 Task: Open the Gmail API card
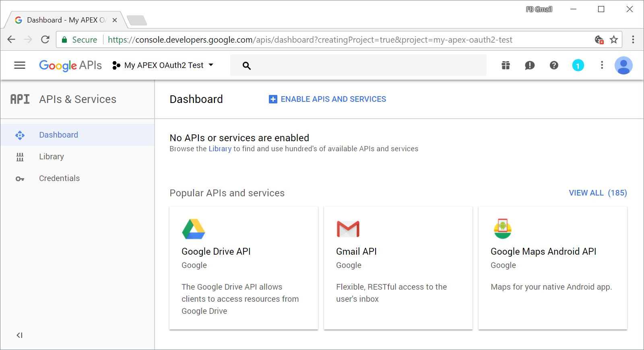[x=398, y=268]
